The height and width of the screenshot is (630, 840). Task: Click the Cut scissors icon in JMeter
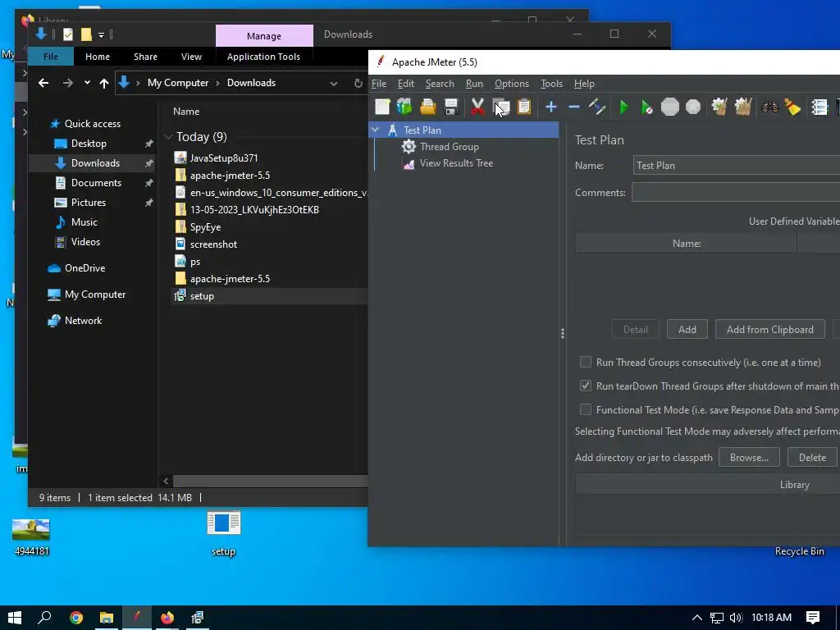click(x=477, y=107)
